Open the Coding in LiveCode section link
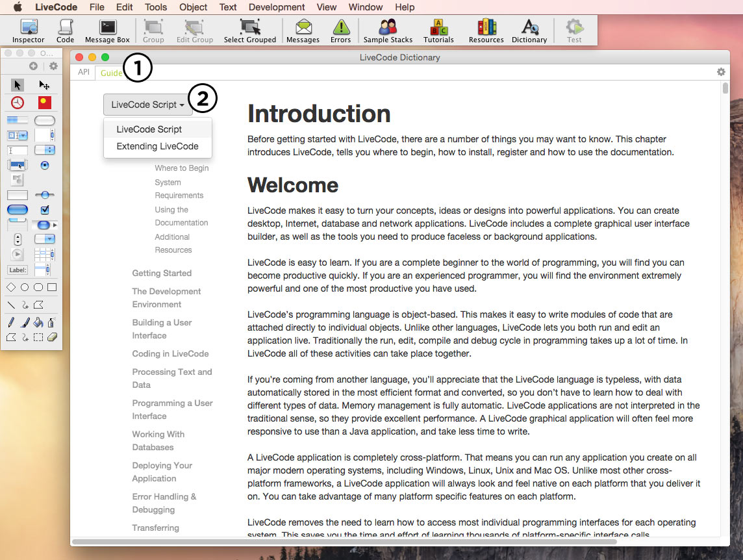Screen dimensions: 743x560 coord(170,354)
